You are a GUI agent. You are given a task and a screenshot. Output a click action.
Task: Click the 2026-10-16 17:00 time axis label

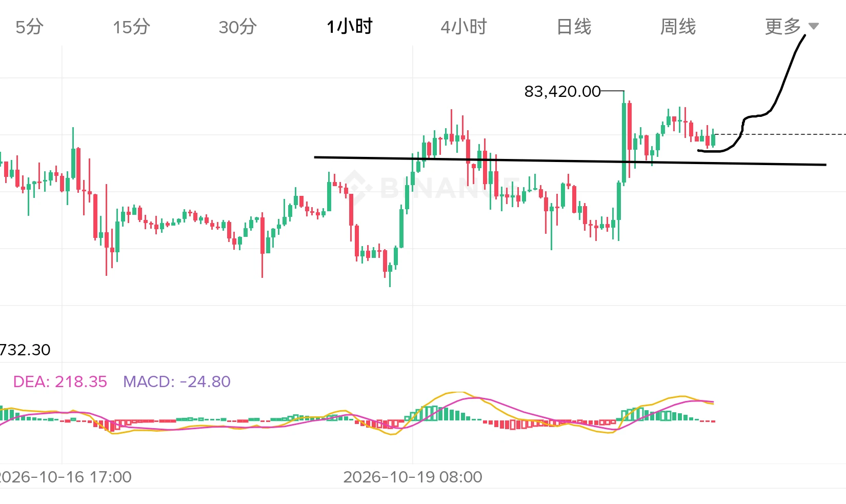pos(66,477)
